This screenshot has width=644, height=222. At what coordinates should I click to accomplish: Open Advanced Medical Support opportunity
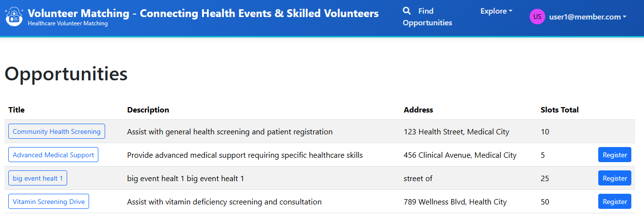[53, 155]
